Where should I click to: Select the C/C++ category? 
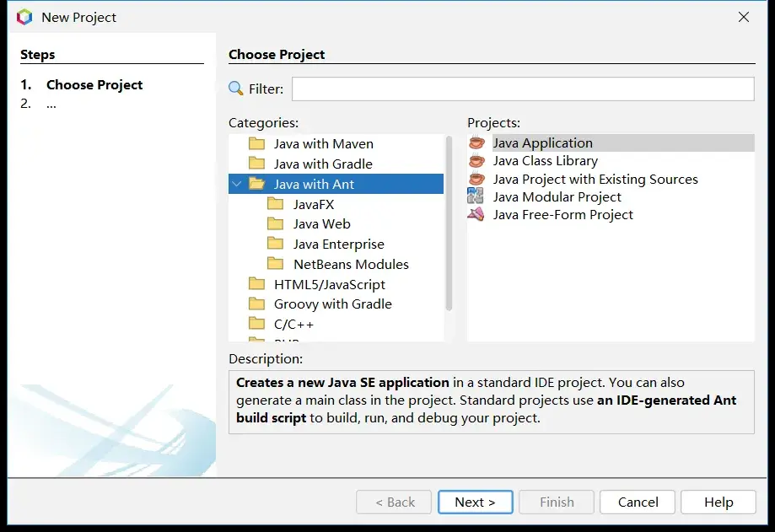(293, 325)
